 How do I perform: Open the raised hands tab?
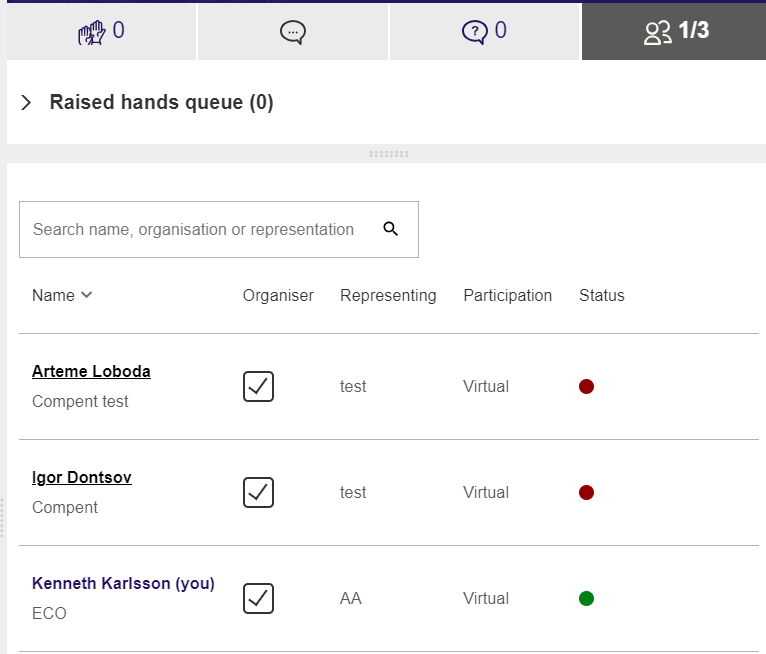tap(101, 32)
